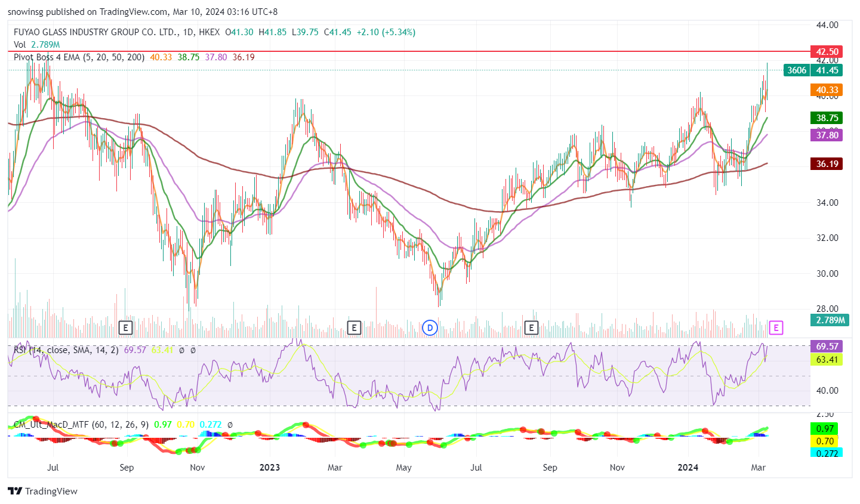This screenshot has width=860, height=504.
Task: Click the orange 40.33 axis label
Action: [826, 90]
